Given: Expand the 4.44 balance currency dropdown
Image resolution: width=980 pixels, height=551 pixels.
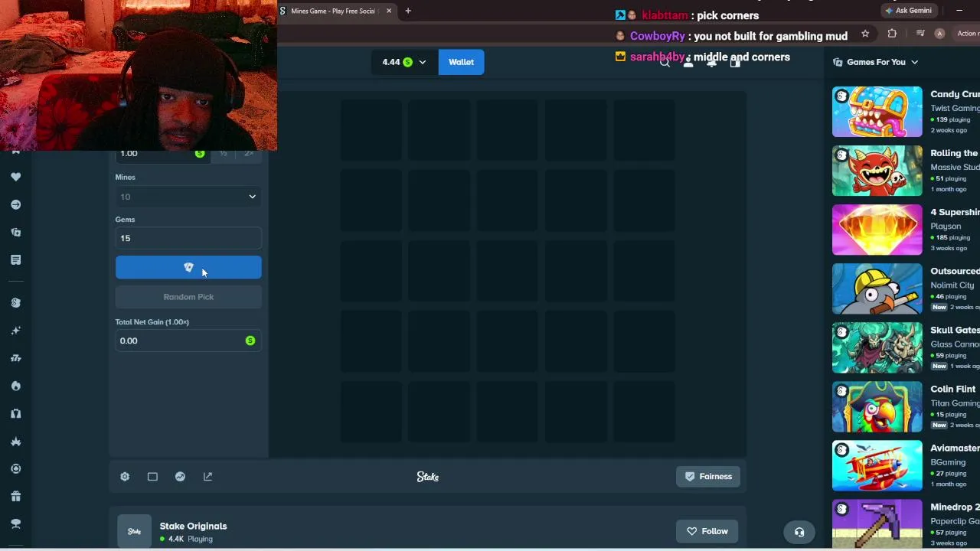Looking at the screenshot, I should point(403,62).
